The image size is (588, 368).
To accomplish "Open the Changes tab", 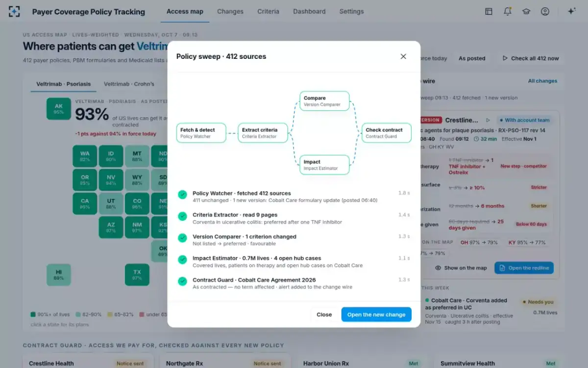I will [230, 11].
